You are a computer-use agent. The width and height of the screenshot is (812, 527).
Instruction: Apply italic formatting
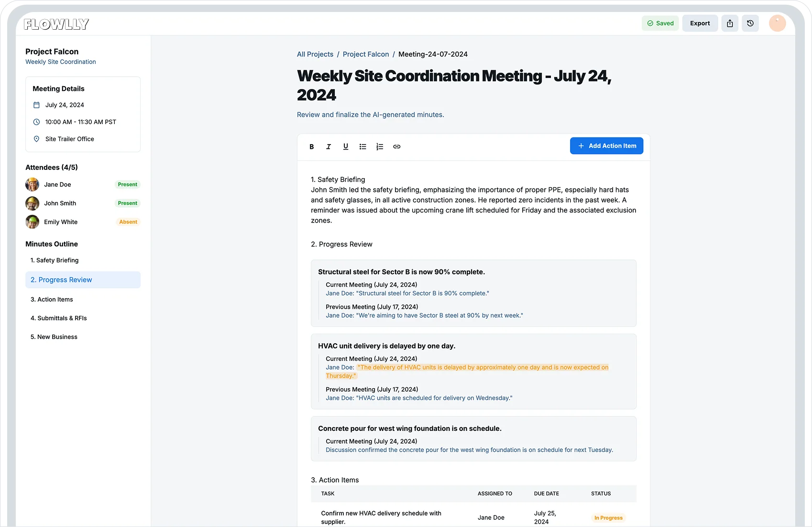coord(329,146)
